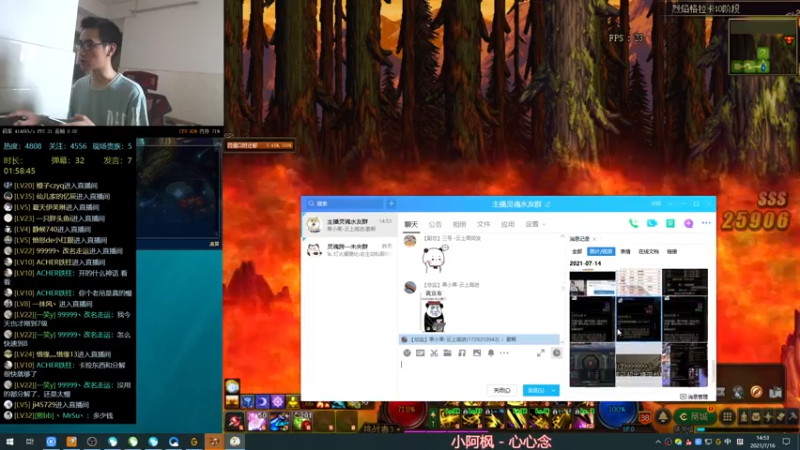800x450 pixels.
Task: Click the in-game 商城 shop button
Action: pyautogui.click(x=693, y=417)
